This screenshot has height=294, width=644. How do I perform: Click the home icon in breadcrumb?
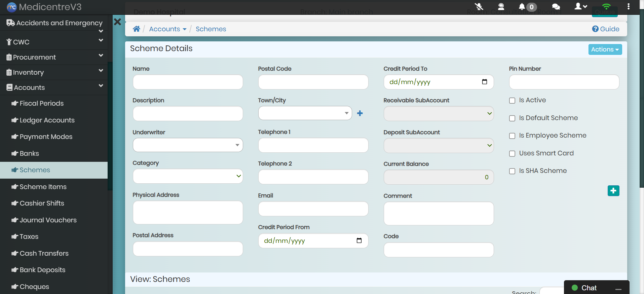(136, 29)
